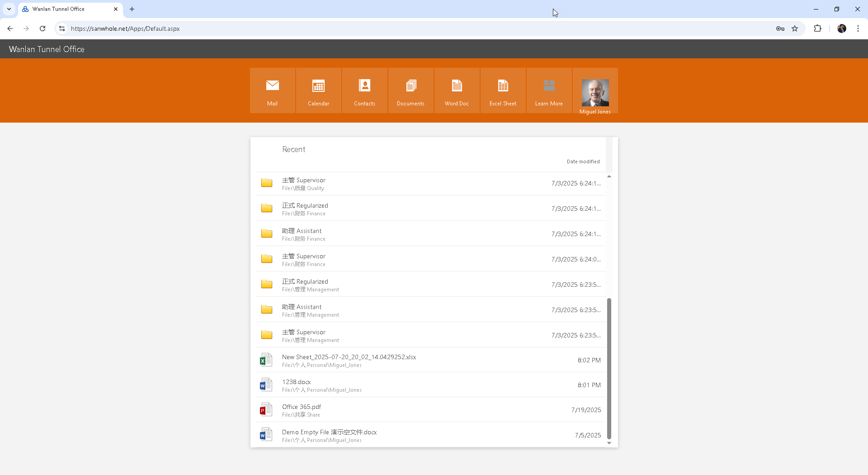Open Miguel Jones profile picture

click(x=595, y=93)
